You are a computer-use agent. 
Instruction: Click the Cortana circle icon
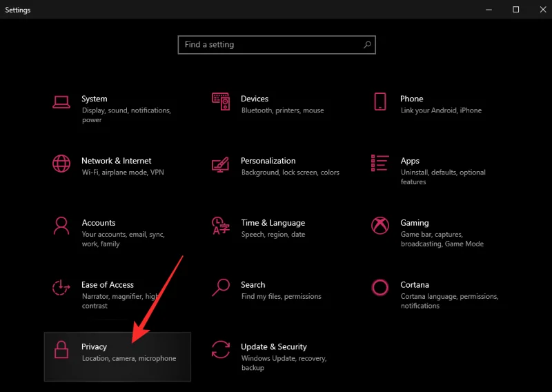point(380,287)
